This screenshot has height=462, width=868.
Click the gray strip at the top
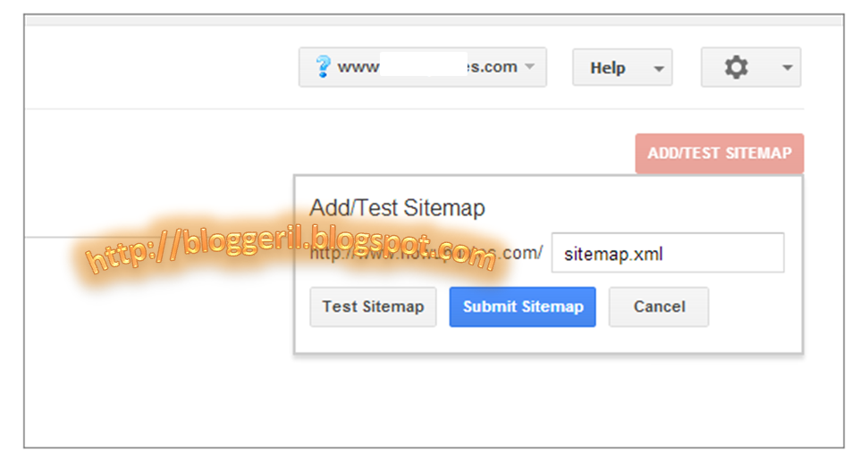pyautogui.click(x=434, y=21)
